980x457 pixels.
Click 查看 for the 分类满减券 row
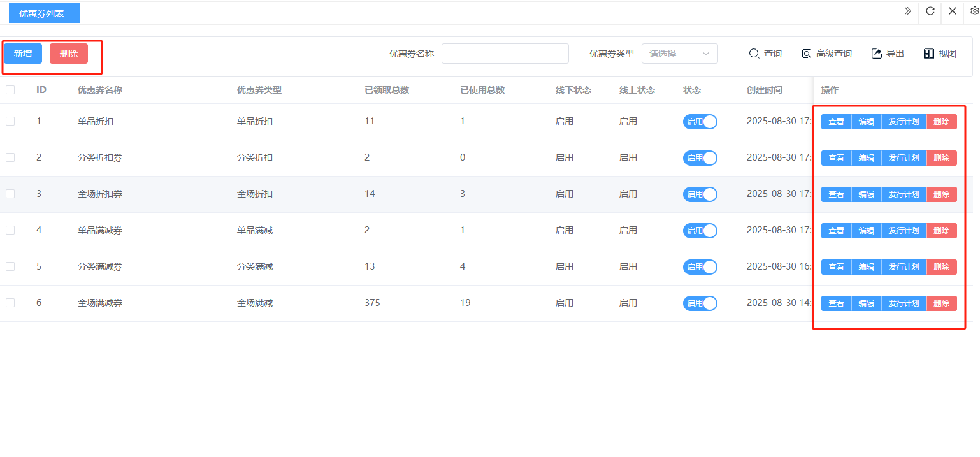pyautogui.click(x=836, y=267)
